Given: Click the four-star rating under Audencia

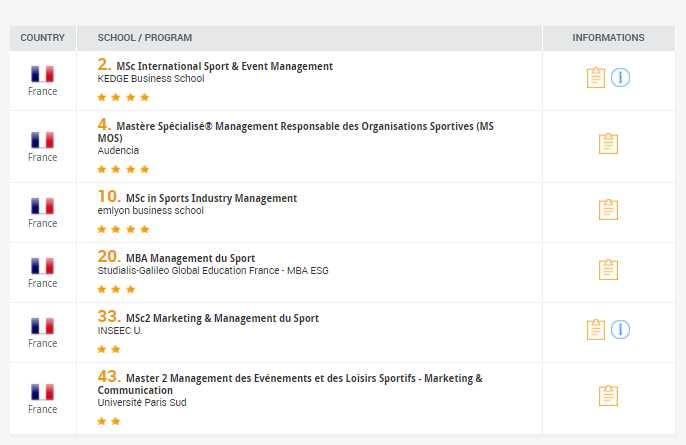Looking at the screenshot, I should tap(123, 169).
